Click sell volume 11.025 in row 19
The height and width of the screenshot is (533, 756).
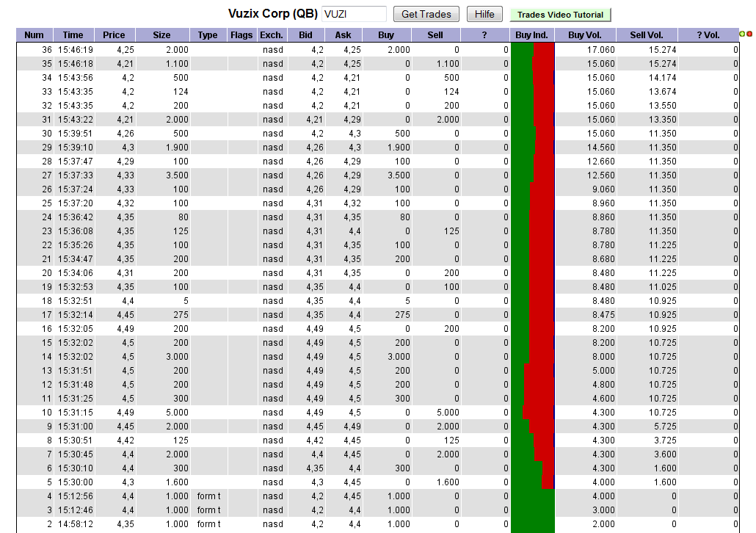tap(663, 287)
